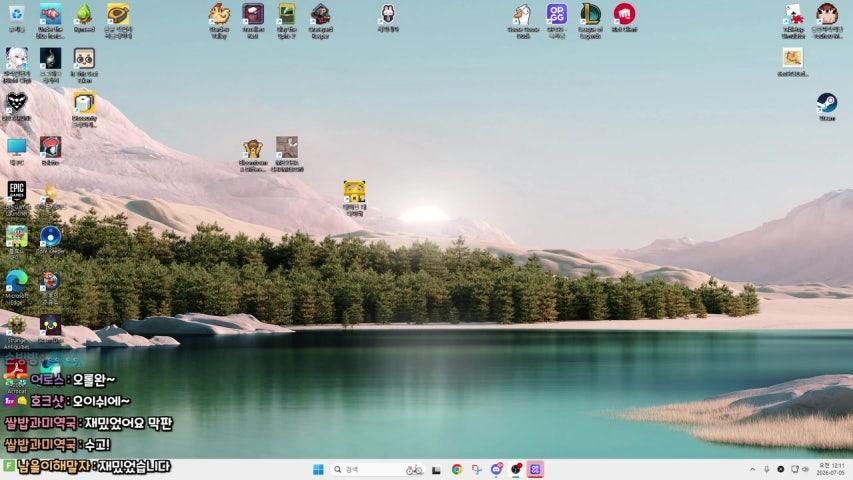The image size is (853, 480).
Task: Open the Riot Client red fist icon
Action: click(x=624, y=15)
